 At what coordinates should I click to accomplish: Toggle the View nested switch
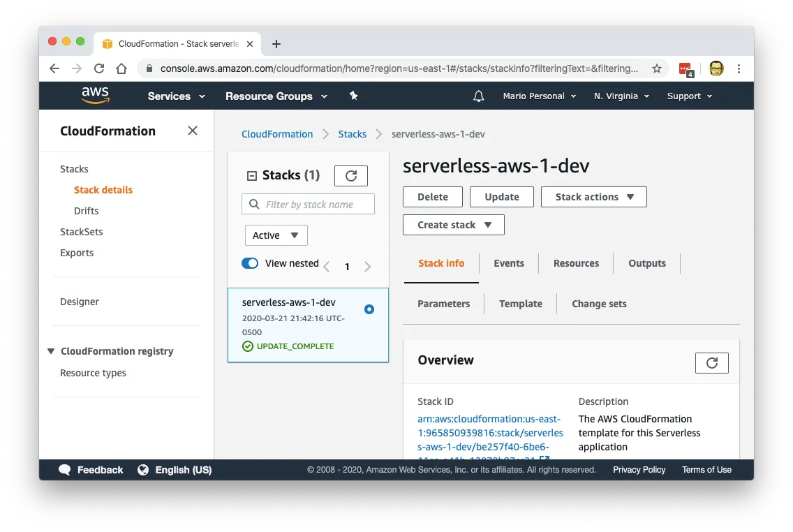tap(250, 263)
